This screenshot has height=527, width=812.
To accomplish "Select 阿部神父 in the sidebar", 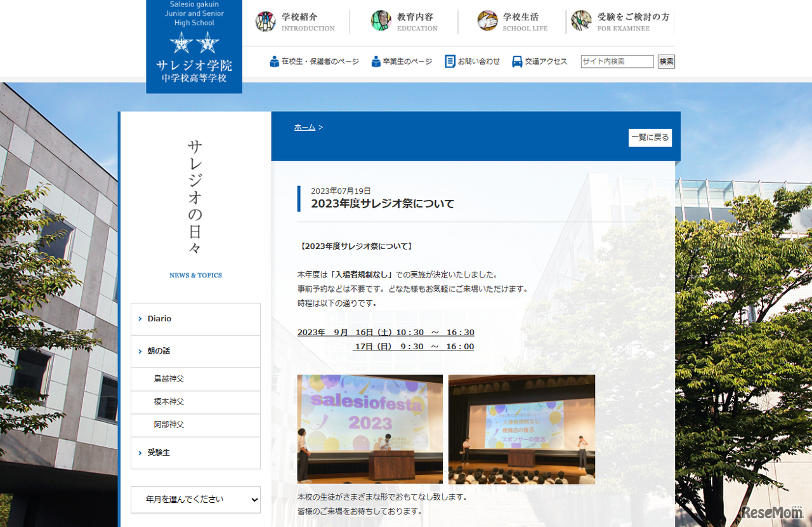I will pyautogui.click(x=169, y=425).
